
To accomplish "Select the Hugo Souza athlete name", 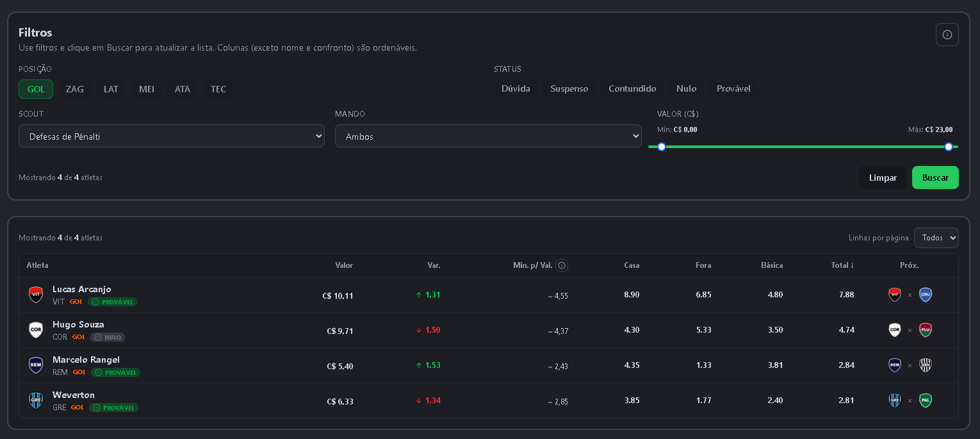I will (78, 324).
